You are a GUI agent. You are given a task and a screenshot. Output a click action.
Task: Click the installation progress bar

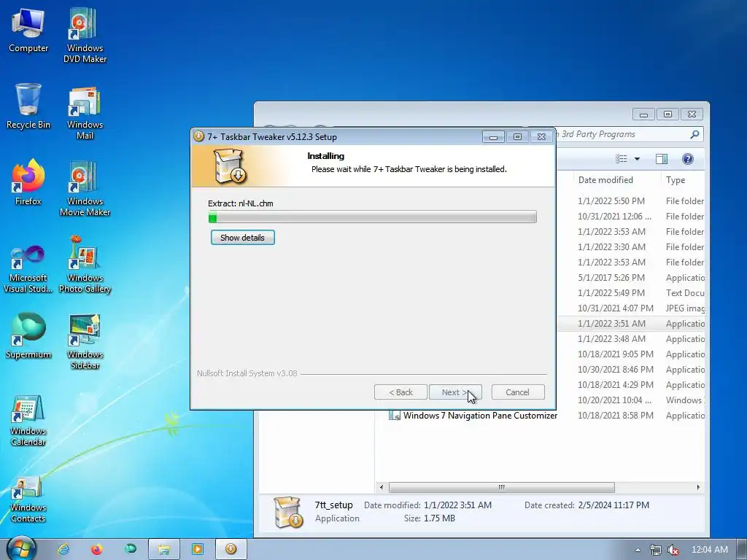373,217
